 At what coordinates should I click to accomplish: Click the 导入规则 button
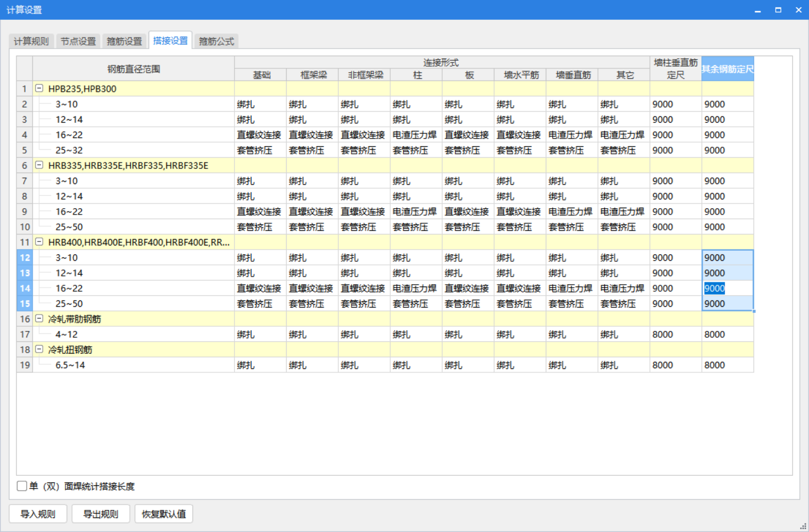tap(38, 514)
